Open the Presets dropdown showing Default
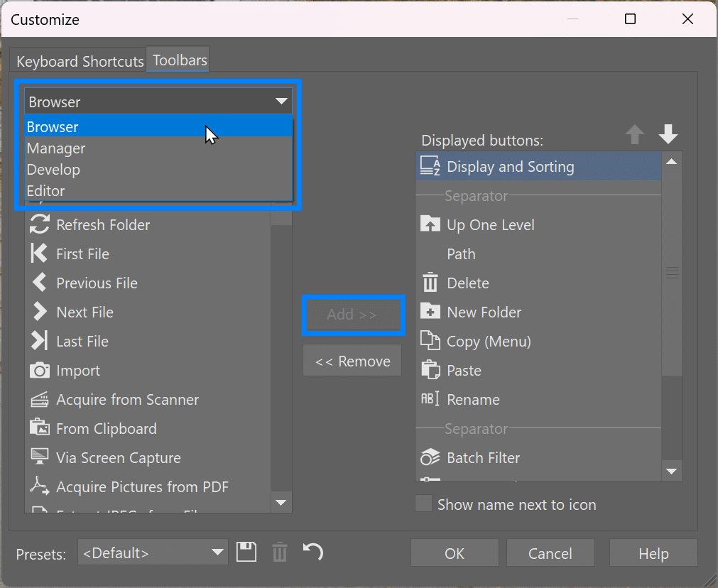Screen dimensions: 718x588 (152, 552)
